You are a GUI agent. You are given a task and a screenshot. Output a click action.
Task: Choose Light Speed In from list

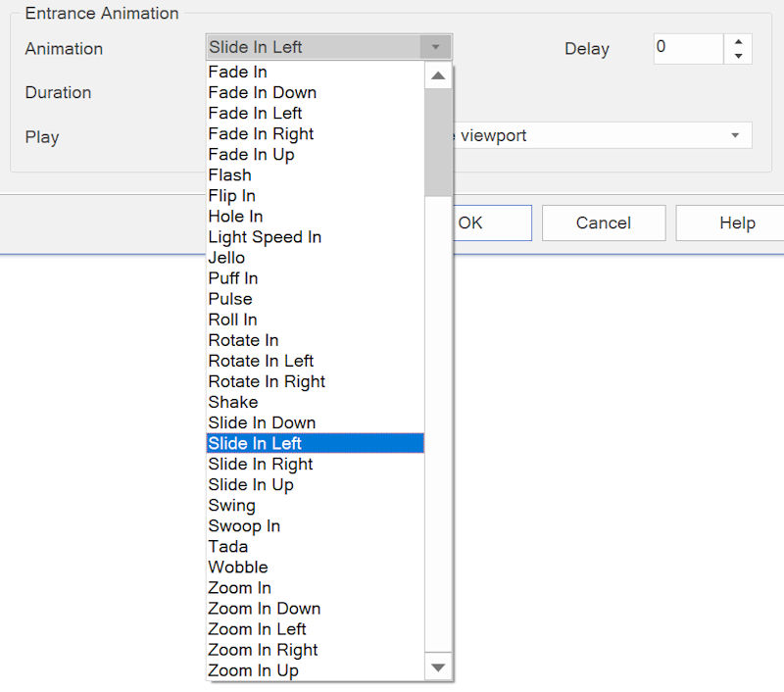pyautogui.click(x=265, y=237)
